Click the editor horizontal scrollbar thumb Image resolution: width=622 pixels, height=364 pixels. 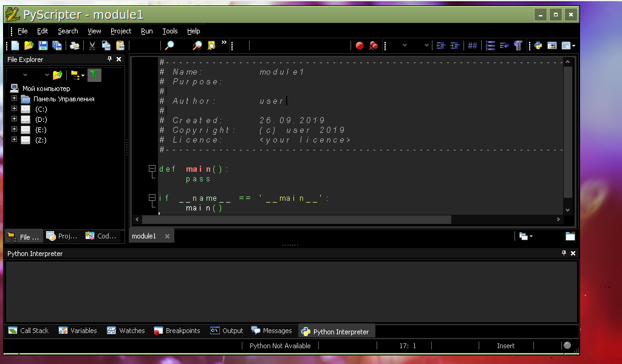click(x=296, y=220)
